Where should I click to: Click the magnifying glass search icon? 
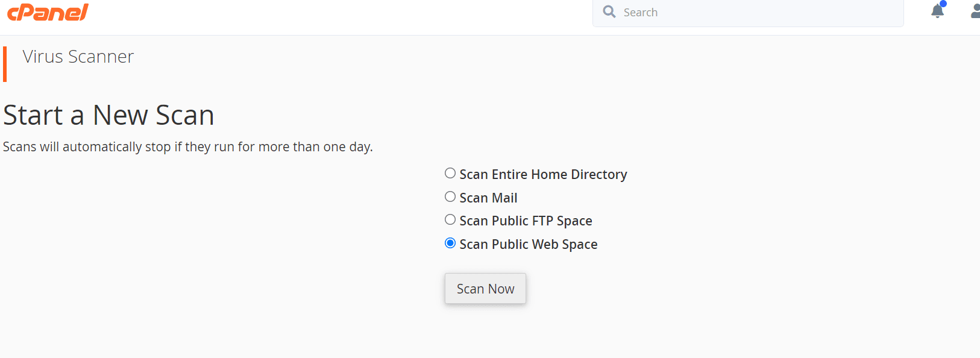coord(609,12)
